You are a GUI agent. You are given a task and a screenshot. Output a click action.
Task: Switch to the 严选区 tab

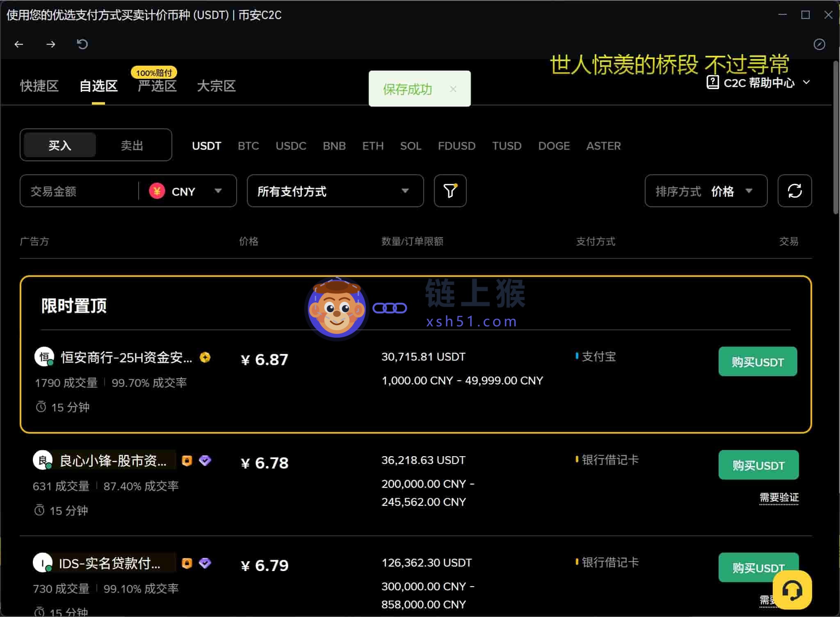[x=157, y=86]
